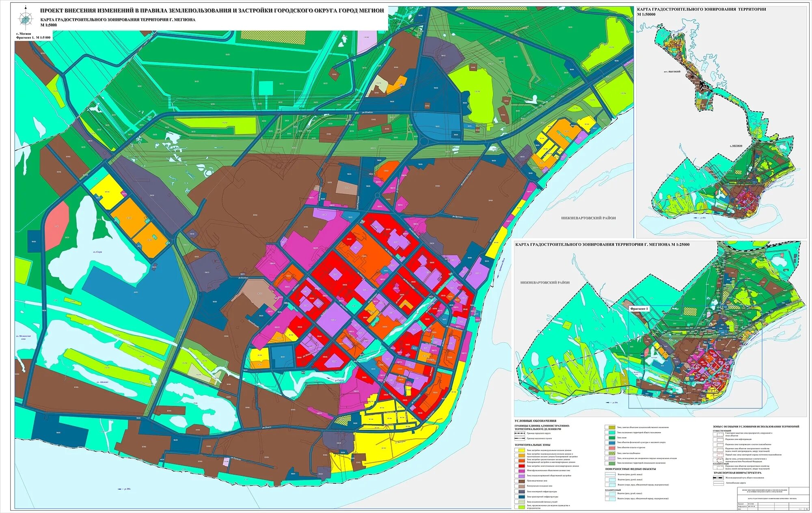
Task: Click the magenta public-business zone legend swatch
Action: 521,471
